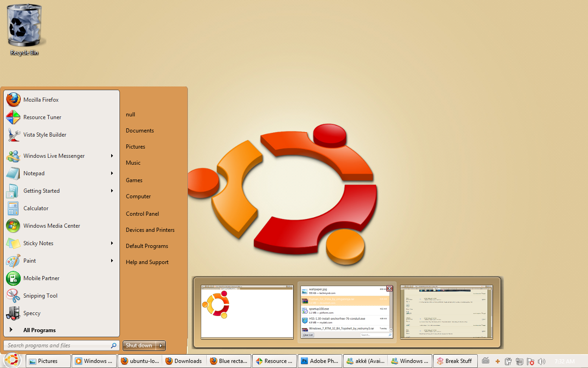588x368 pixels.
Task: Open the Getting Started entry
Action: click(62, 191)
